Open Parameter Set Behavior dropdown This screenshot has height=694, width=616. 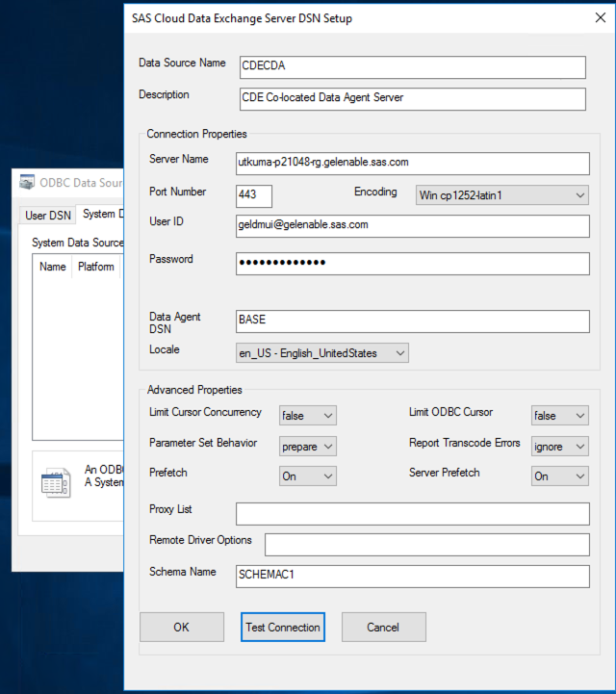pos(308,447)
